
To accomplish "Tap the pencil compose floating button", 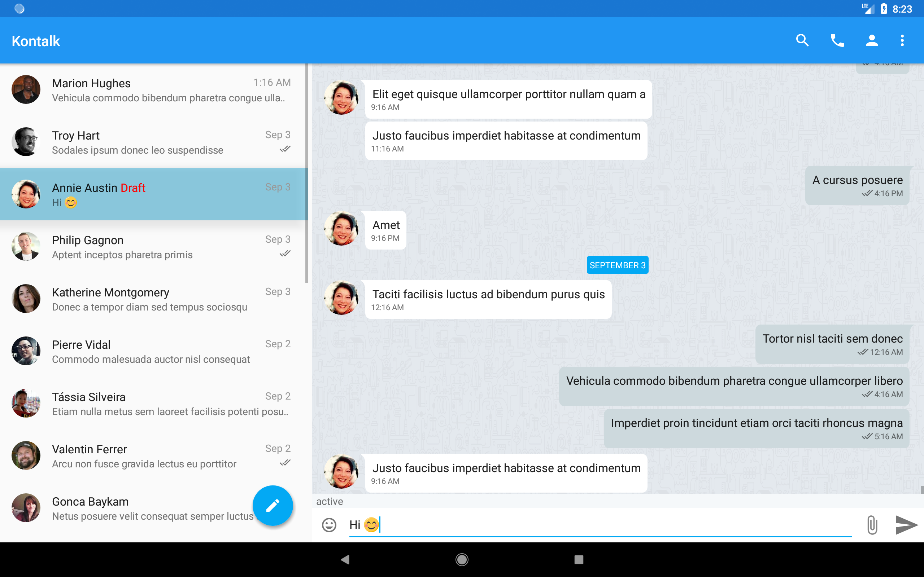I will (273, 506).
